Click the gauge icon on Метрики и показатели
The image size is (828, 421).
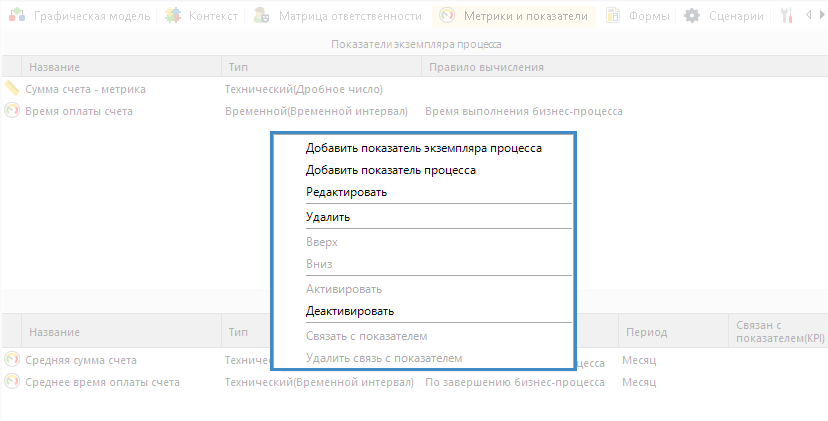[446, 16]
